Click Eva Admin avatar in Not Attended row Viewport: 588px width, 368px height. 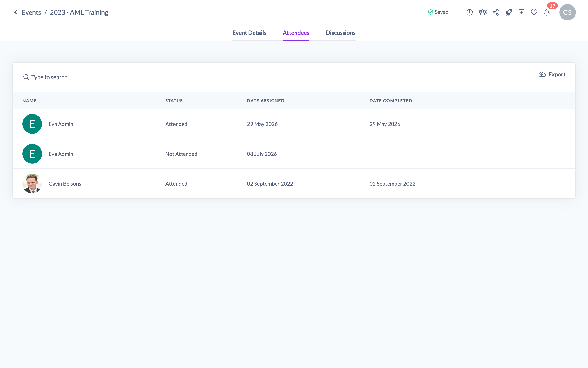point(32,154)
